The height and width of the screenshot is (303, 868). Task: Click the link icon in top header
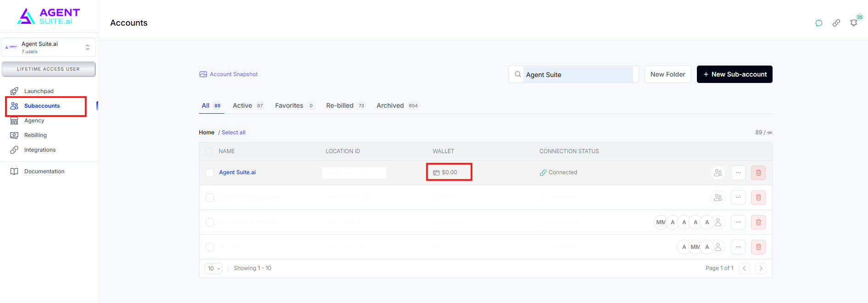click(x=836, y=23)
